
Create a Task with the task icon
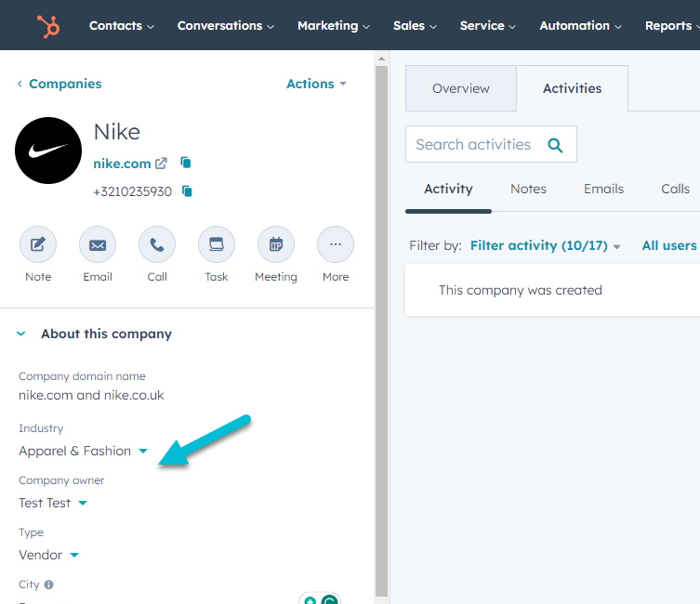tap(217, 244)
